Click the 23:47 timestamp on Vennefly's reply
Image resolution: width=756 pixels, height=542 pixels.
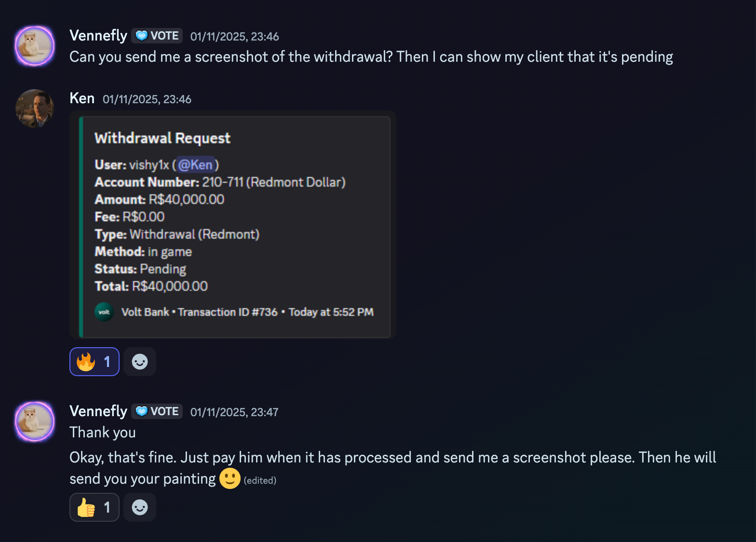pos(234,412)
